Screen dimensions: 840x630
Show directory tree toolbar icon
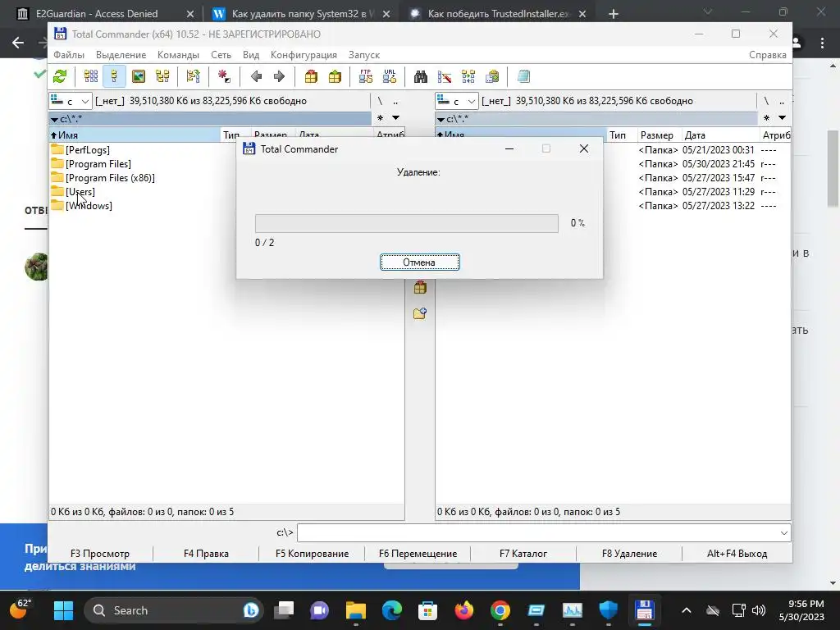162,76
